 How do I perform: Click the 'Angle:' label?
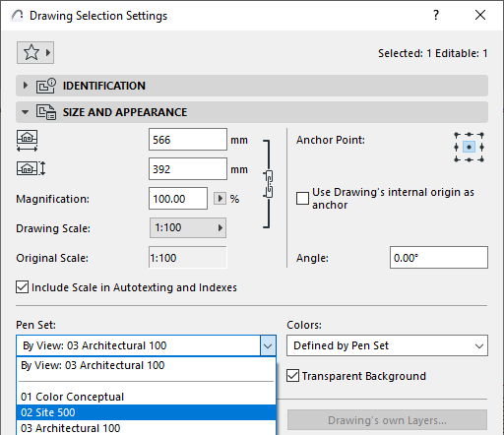coord(312,258)
